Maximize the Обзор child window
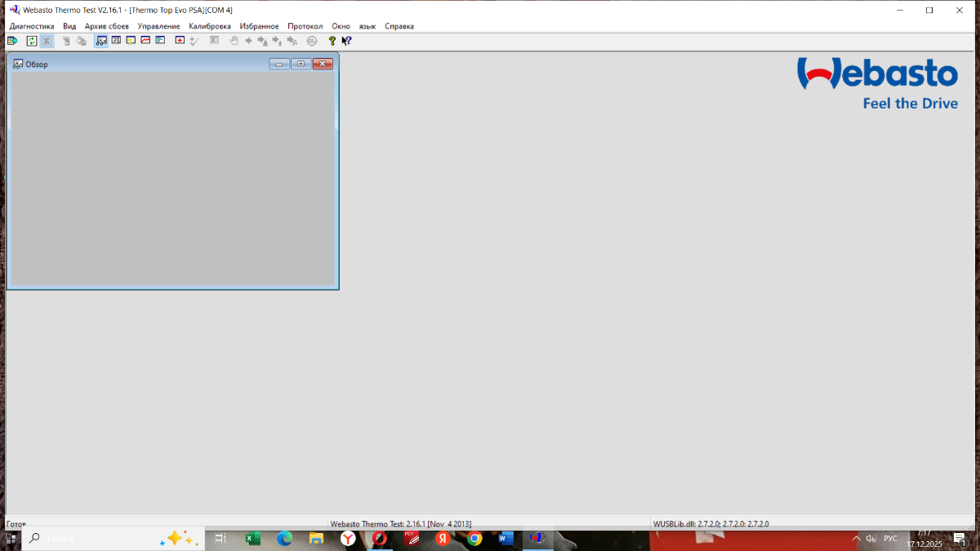 click(301, 64)
